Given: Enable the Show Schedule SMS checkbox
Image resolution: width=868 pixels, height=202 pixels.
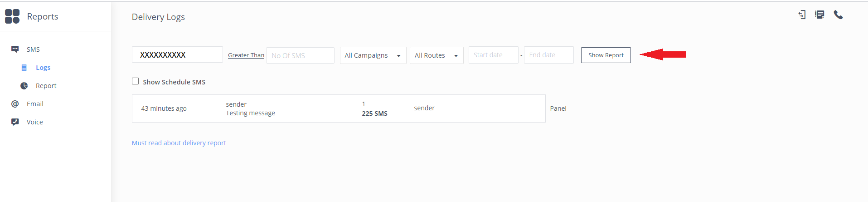Looking at the screenshot, I should [135, 81].
